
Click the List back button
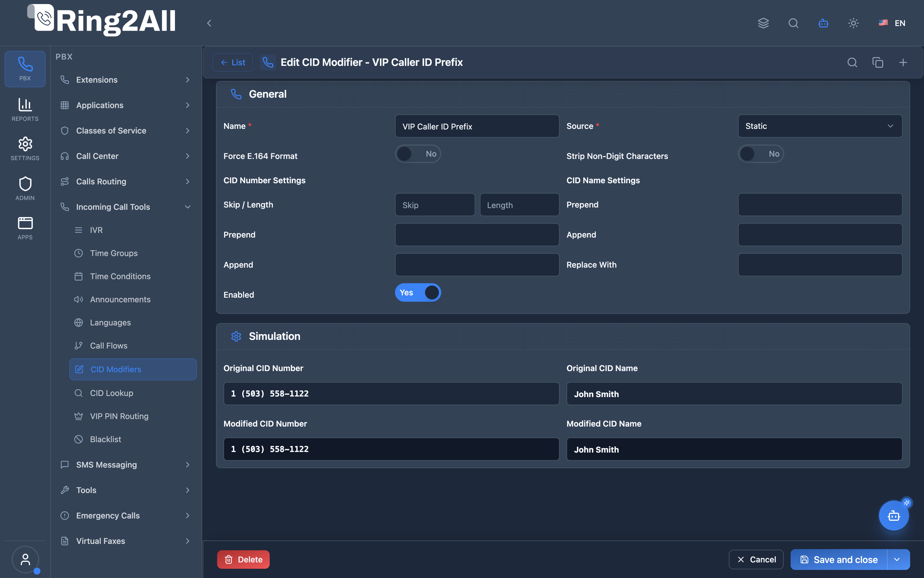233,62
